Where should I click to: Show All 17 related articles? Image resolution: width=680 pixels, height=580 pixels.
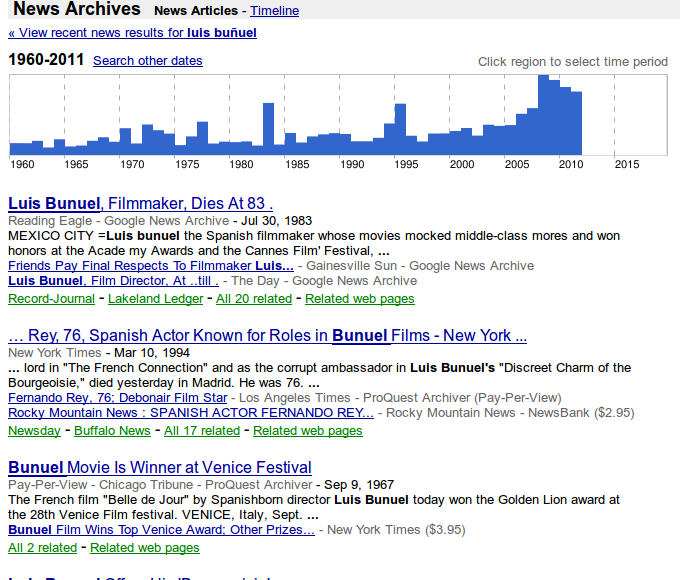[202, 431]
